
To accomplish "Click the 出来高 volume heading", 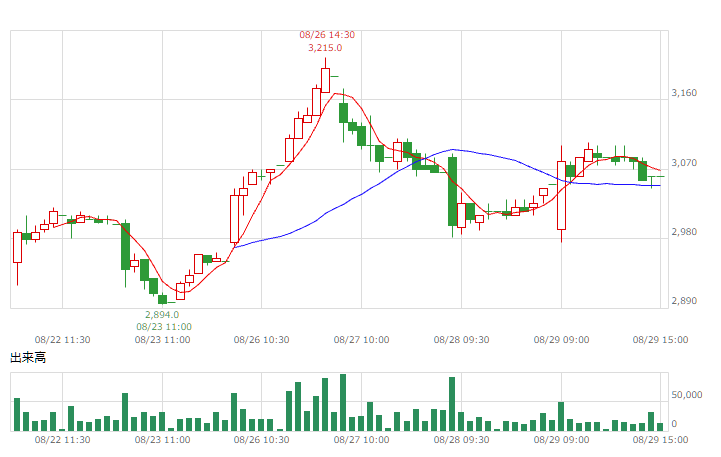I will click(x=28, y=358).
